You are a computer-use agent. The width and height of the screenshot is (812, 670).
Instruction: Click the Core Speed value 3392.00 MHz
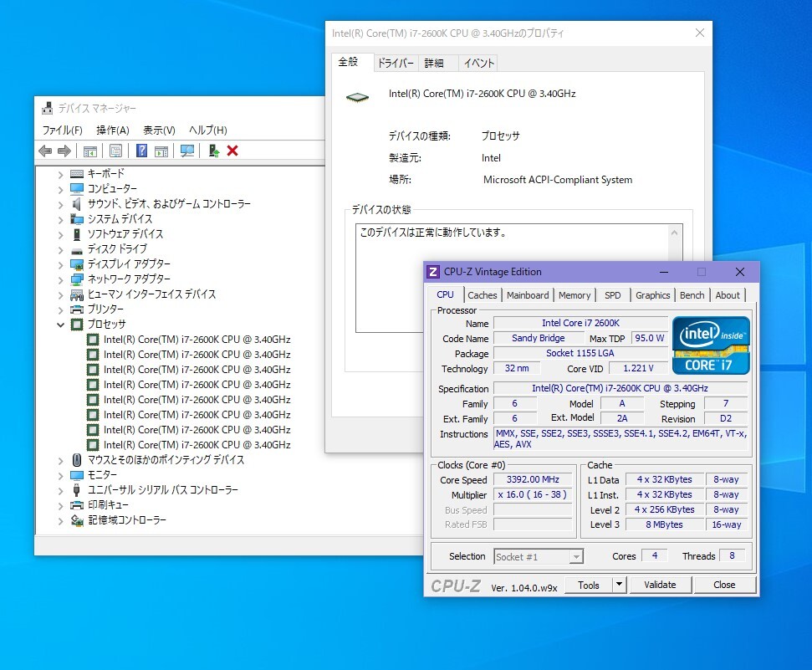(533, 480)
